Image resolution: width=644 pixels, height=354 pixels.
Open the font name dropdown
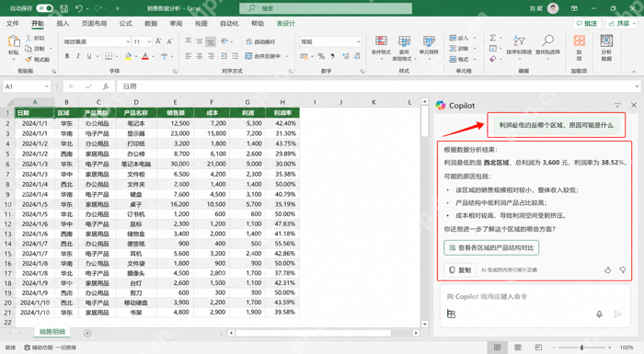click(x=128, y=41)
